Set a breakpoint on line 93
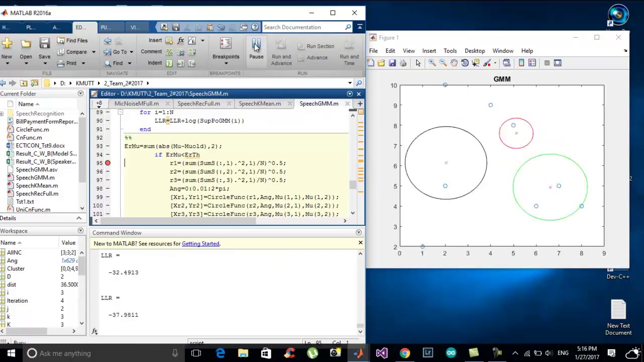Viewport: 644px width, 362px height. tap(108, 146)
